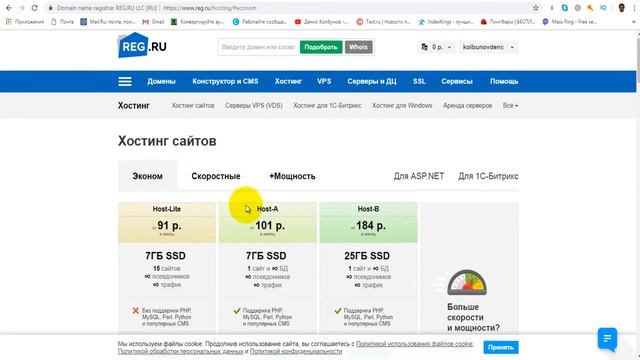The height and width of the screenshot is (360, 640).
Task: Select the Host-Lite plan header
Action: [167, 209]
